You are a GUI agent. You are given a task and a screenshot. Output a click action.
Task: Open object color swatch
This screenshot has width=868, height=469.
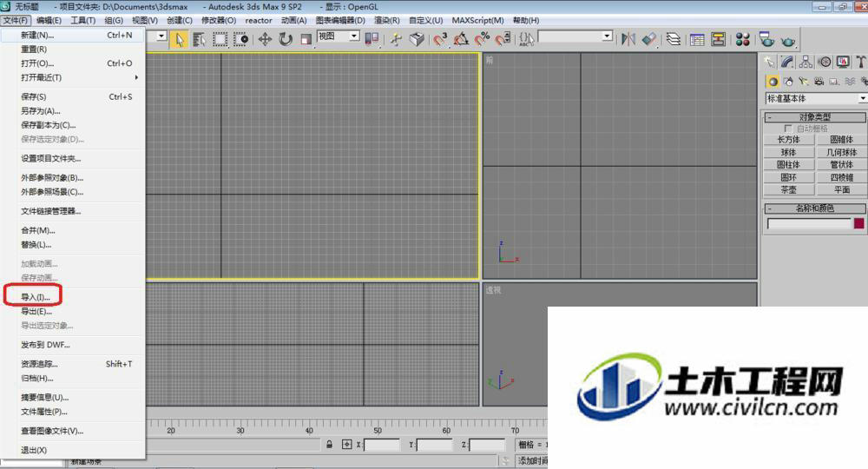858,223
